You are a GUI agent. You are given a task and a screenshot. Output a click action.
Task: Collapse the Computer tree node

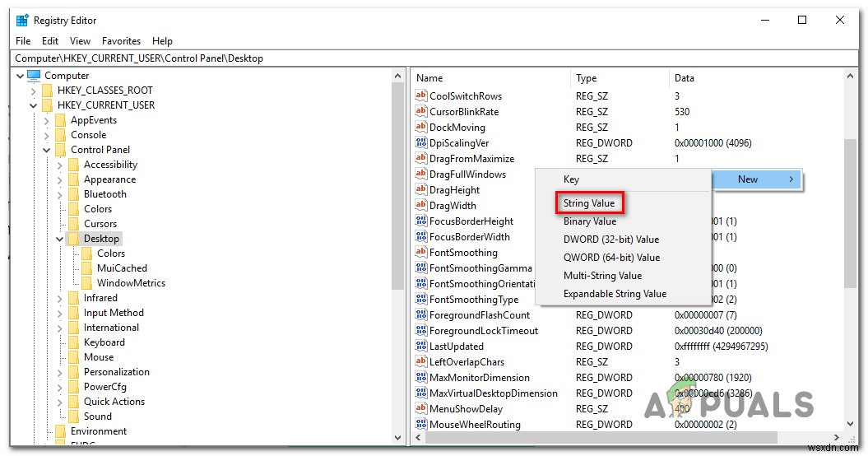point(20,76)
